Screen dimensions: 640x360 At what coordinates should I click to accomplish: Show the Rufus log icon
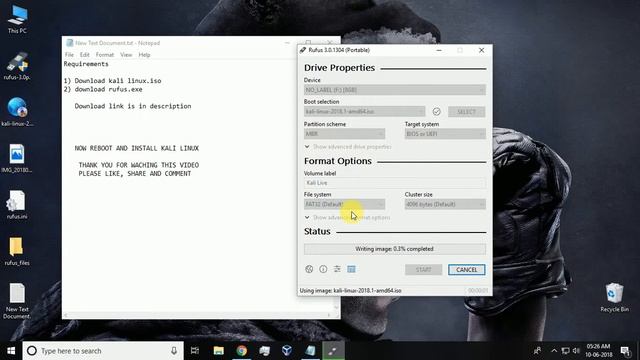[x=351, y=269]
